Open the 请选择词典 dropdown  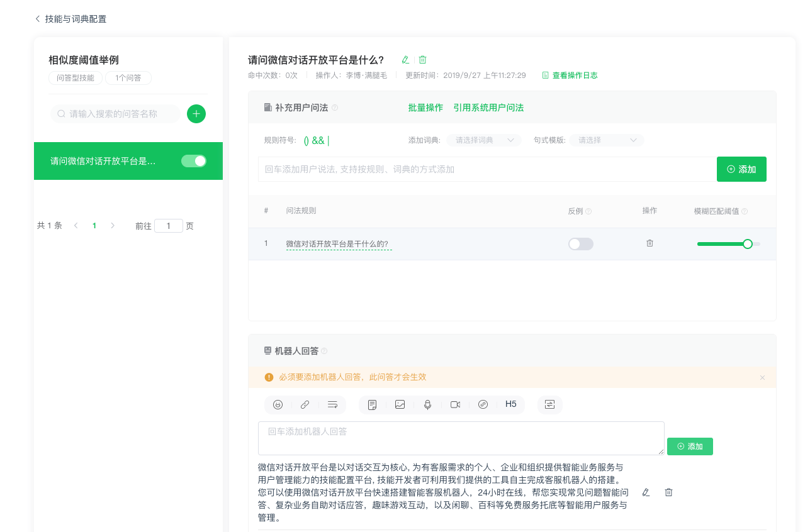pos(484,140)
